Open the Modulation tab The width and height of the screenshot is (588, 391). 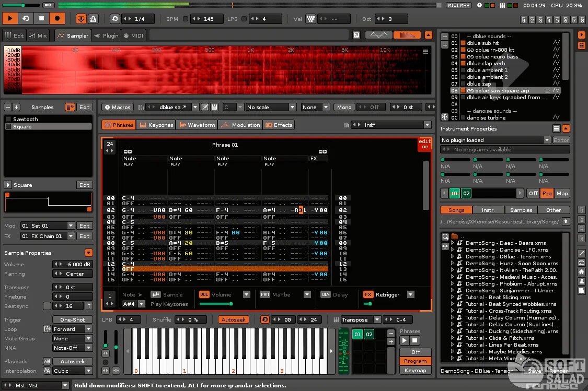point(240,125)
